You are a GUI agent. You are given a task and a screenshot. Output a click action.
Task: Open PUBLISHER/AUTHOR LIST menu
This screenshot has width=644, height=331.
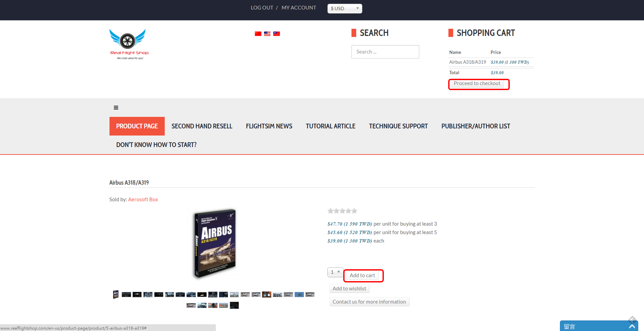[x=476, y=126]
